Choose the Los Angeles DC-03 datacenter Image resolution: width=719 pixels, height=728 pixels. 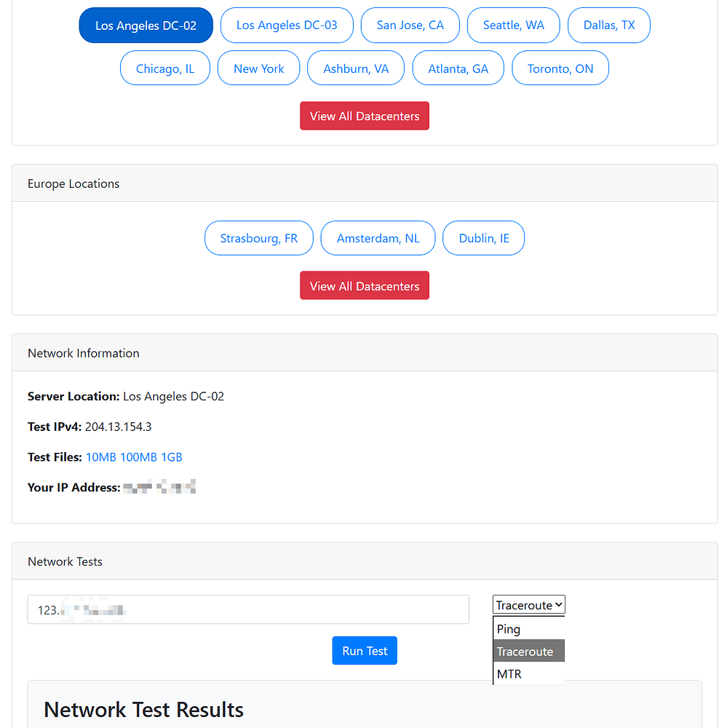(287, 25)
